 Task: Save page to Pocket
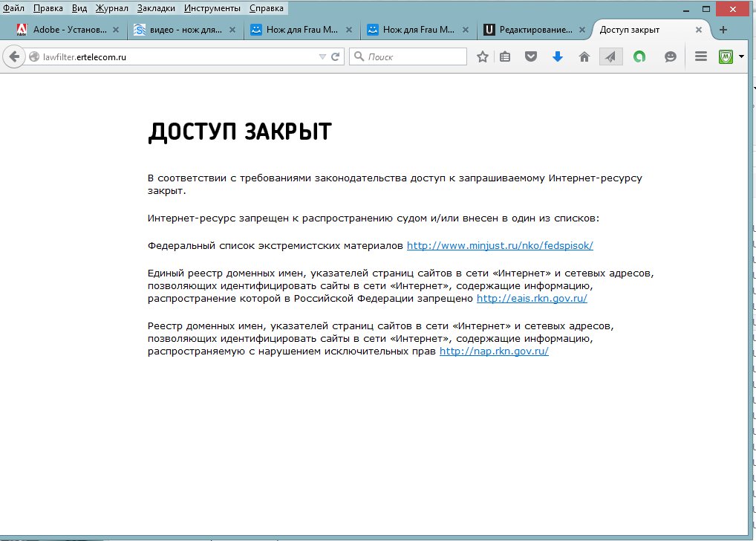[531, 57]
